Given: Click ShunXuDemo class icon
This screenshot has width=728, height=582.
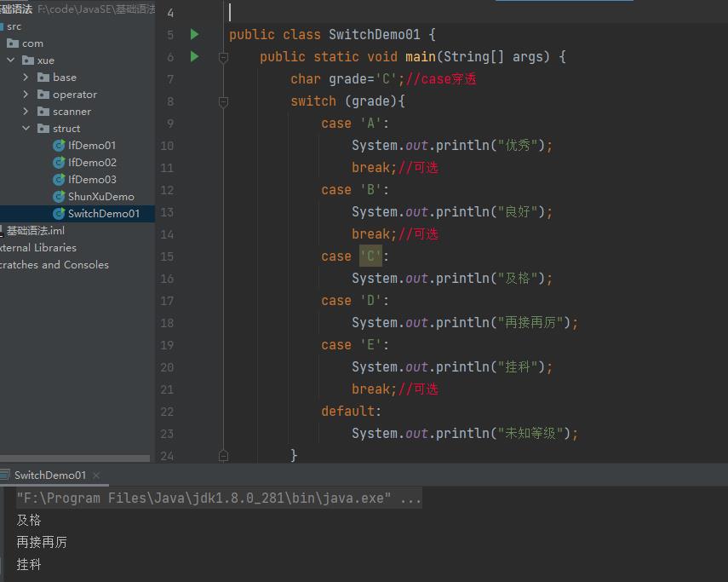Looking at the screenshot, I should coord(59,197).
